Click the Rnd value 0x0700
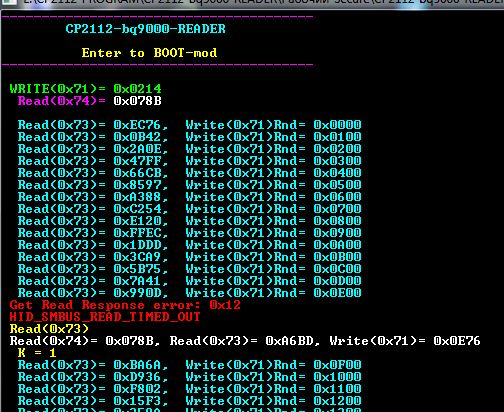The height and width of the screenshot is (412, 504). (337, 209)
